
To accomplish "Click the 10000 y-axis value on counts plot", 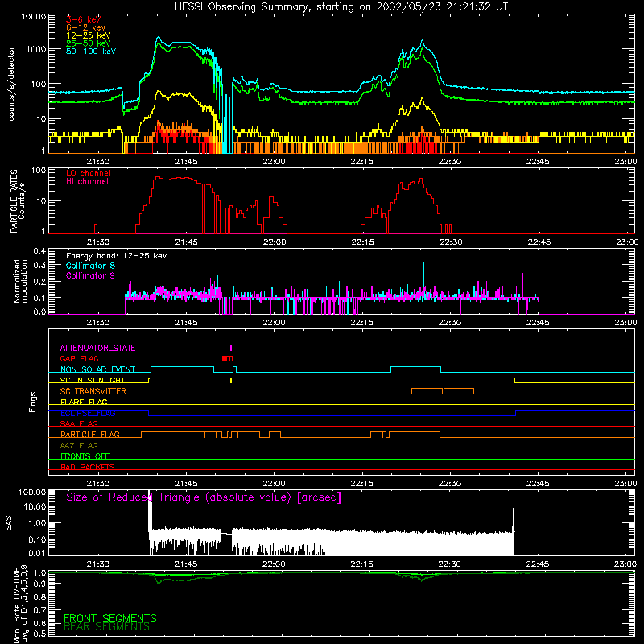I will coord(34,17).
